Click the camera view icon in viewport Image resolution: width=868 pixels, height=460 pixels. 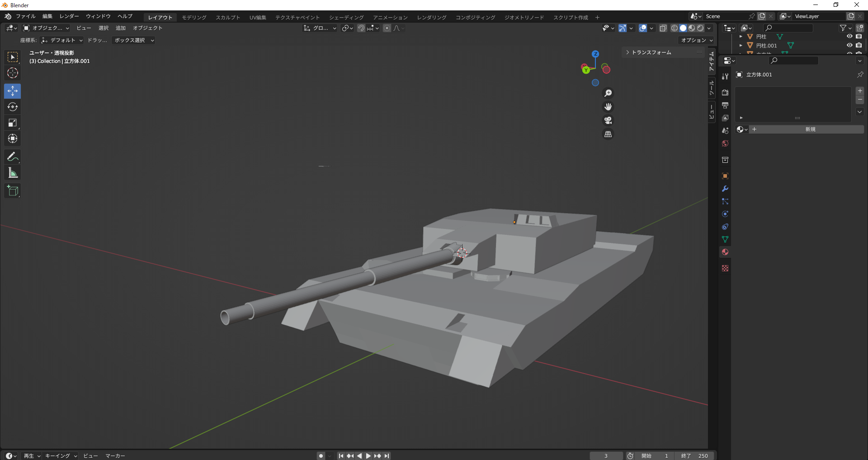[x=608, y=120]
